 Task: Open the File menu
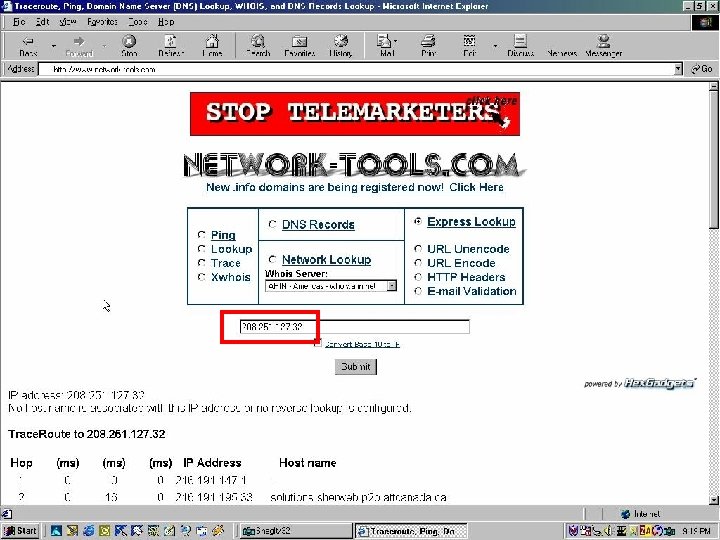click(x=19, y=22)
